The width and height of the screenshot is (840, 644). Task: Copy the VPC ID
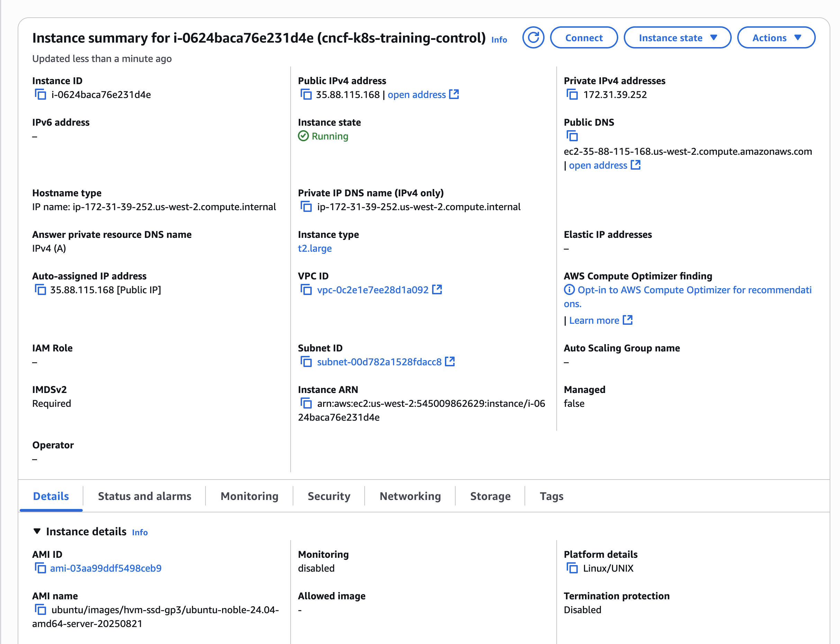tap(307, 290)
